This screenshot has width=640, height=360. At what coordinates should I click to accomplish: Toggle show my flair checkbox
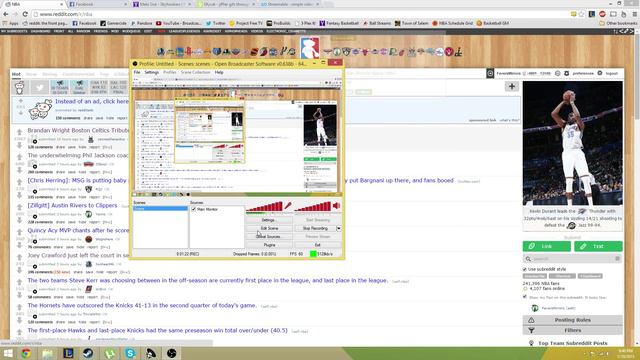coord(525,297)
